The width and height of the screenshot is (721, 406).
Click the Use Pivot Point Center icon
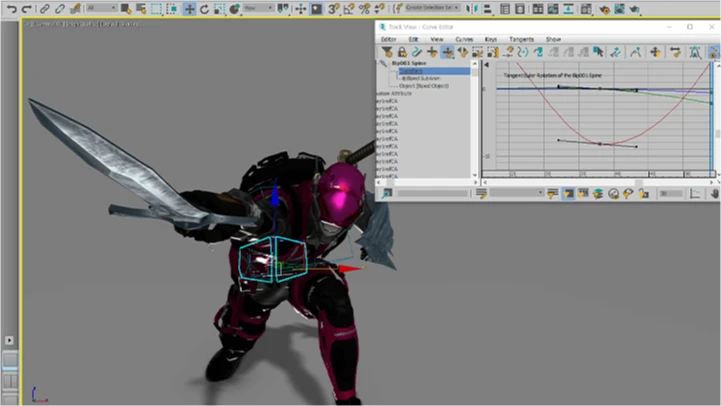pos(283,8)
